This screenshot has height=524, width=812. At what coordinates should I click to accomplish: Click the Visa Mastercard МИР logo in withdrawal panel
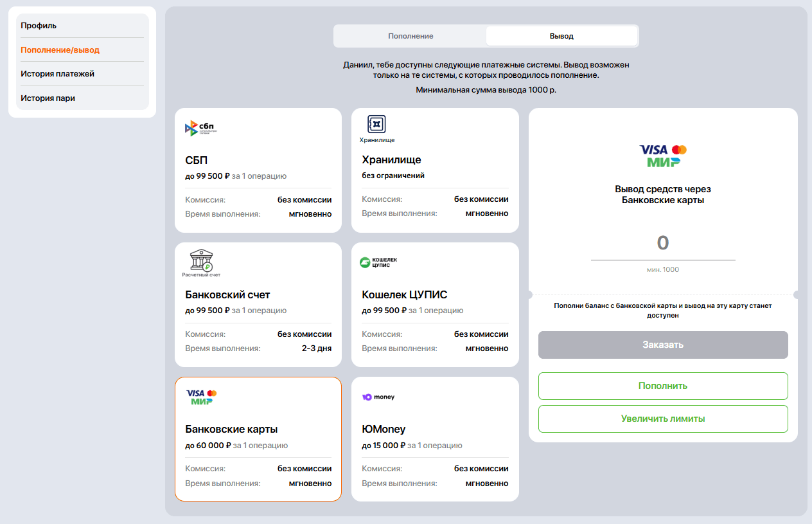[x=663, y=155]
